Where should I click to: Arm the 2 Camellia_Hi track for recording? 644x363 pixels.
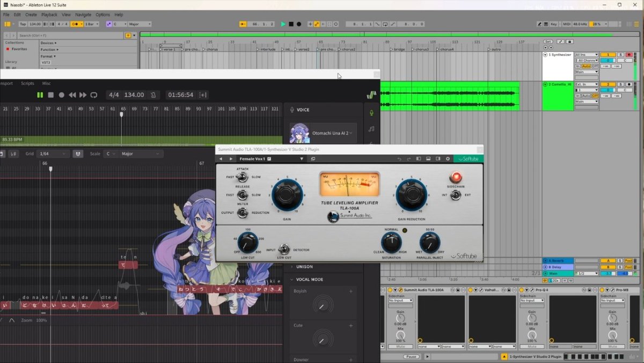coord(628,84)
